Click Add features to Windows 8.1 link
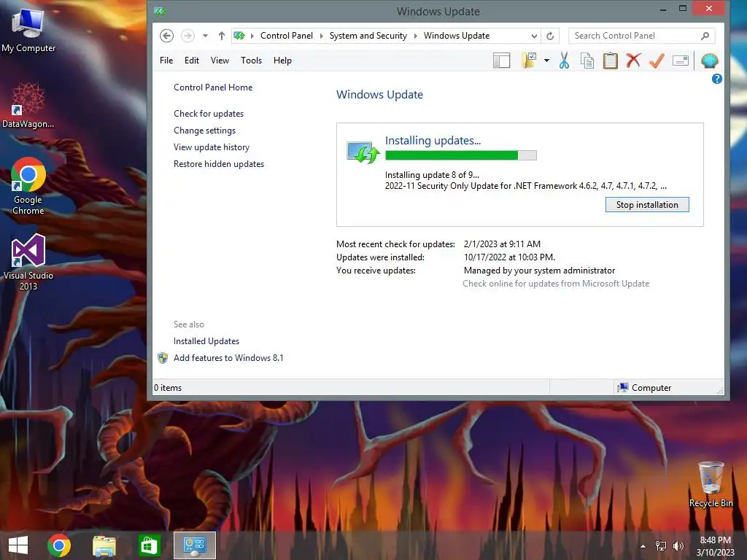The width and height of the screenshot is (747, 560). coord(228,357)
